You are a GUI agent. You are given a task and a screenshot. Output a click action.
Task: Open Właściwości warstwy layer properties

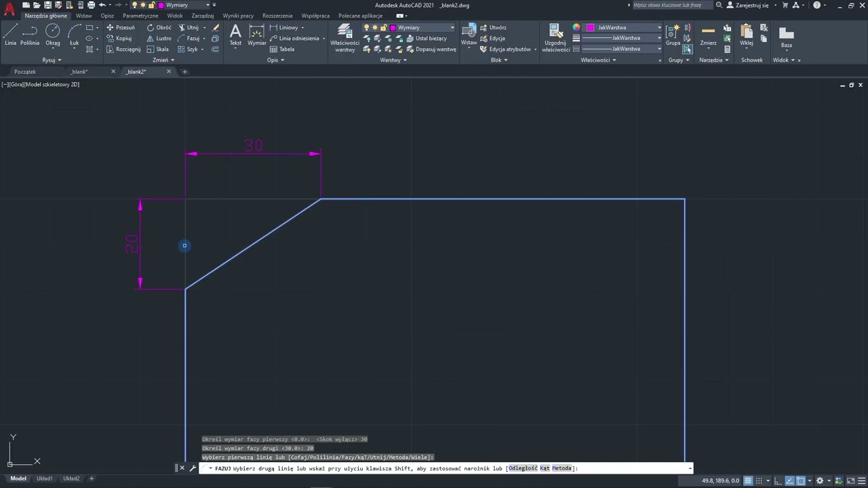[x=344, y=38]
